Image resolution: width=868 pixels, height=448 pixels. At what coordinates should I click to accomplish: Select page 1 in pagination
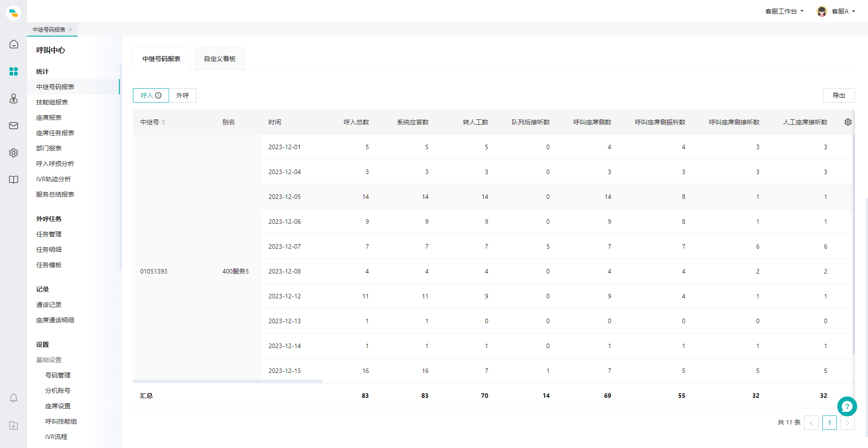click(x=830, y=423)
